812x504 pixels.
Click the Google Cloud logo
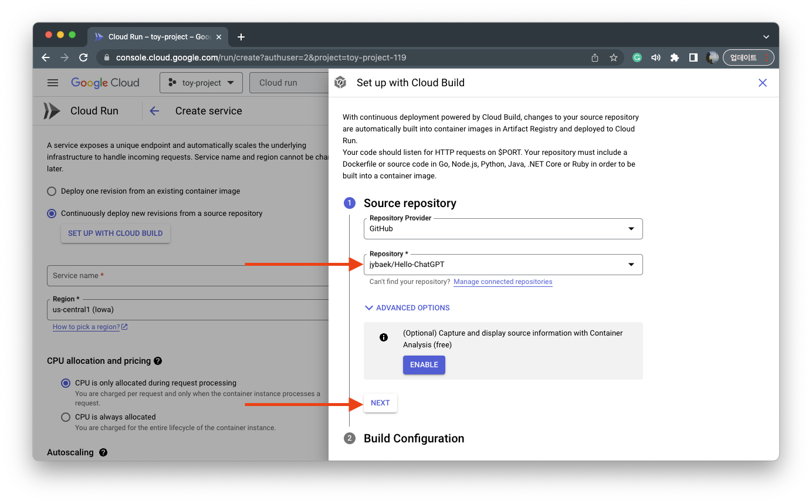click(105, 83)
